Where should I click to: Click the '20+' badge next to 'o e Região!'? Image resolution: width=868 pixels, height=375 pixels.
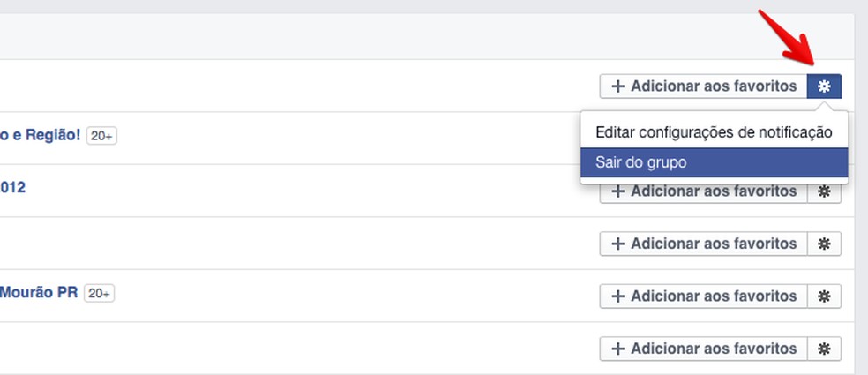tap(101, 137)
